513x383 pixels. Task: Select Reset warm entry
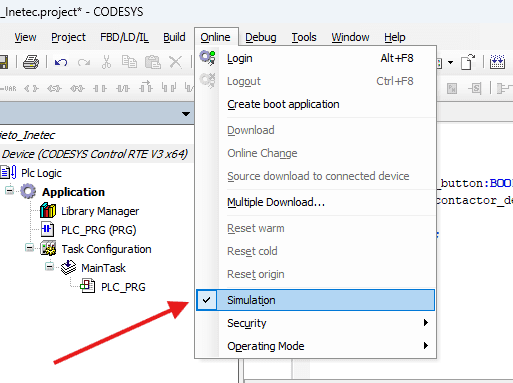click(x=315, y=228)
